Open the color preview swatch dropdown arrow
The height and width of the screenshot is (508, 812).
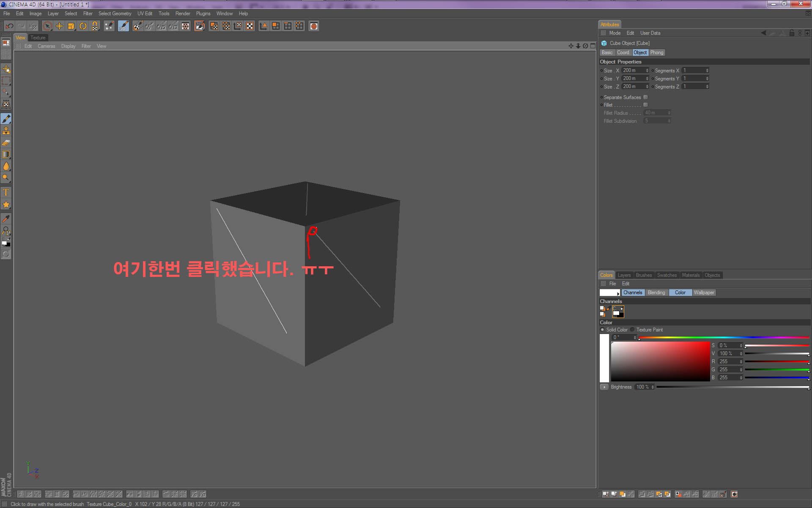(618, 293)
